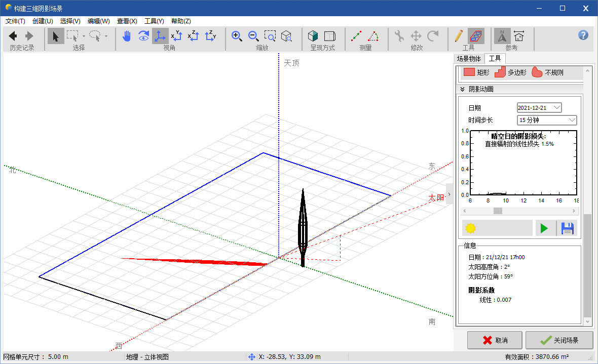Zoom to the whole scene object

286,36
